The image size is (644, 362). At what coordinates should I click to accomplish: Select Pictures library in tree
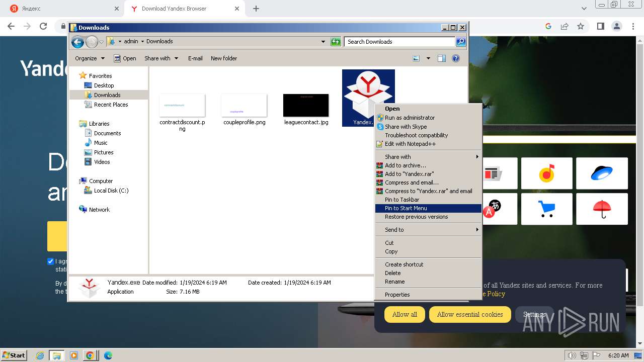(104, 152)
